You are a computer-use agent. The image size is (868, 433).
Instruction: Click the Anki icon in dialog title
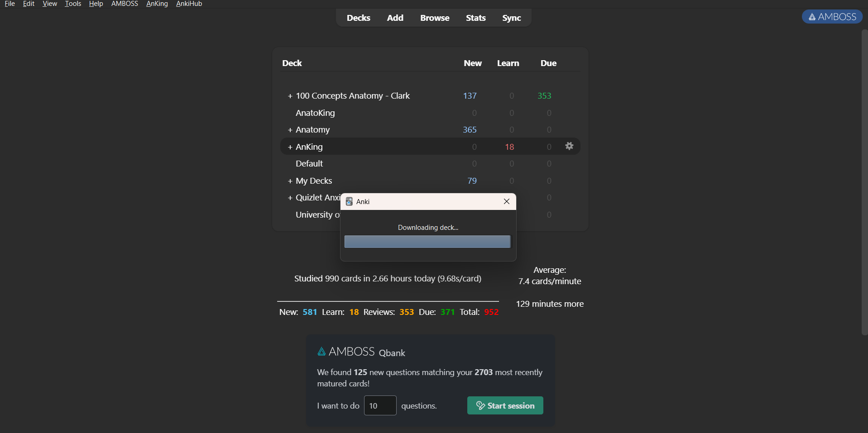[x=349, y=202]
